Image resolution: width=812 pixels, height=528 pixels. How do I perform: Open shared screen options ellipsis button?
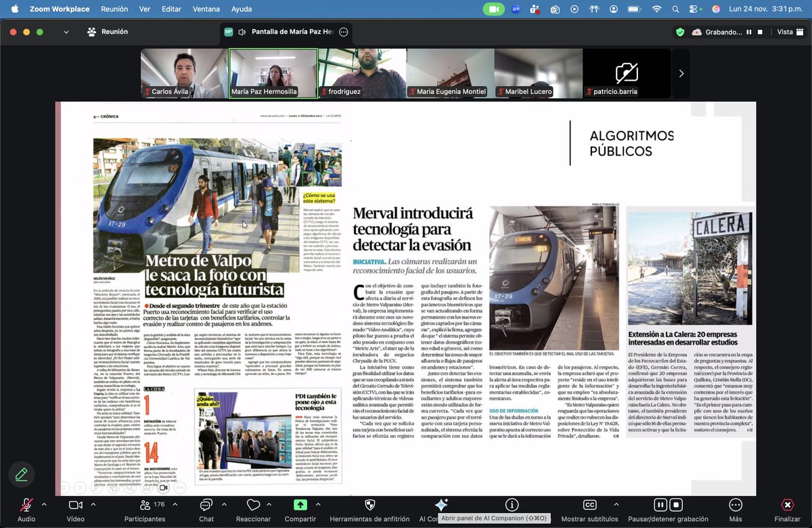pyautogui.click(x=343, y=32)
